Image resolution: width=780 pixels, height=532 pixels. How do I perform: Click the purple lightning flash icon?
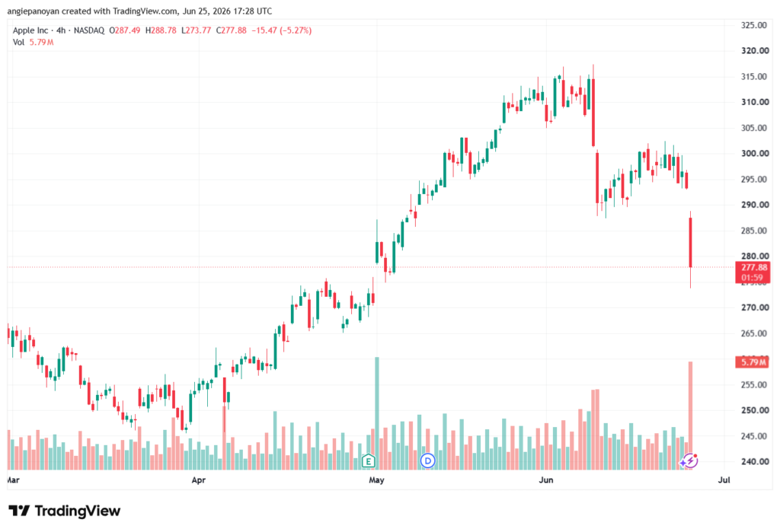[x=689, y=461]
